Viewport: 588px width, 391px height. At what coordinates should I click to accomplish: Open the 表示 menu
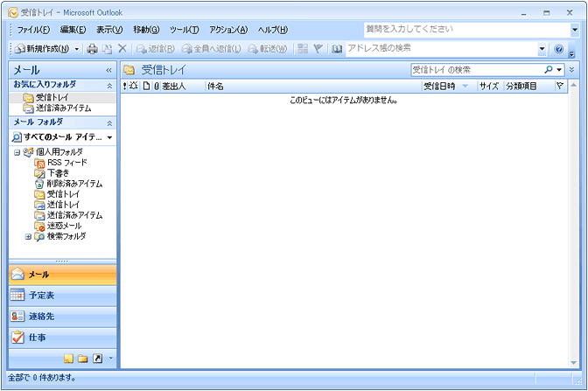tap(109, 30)
